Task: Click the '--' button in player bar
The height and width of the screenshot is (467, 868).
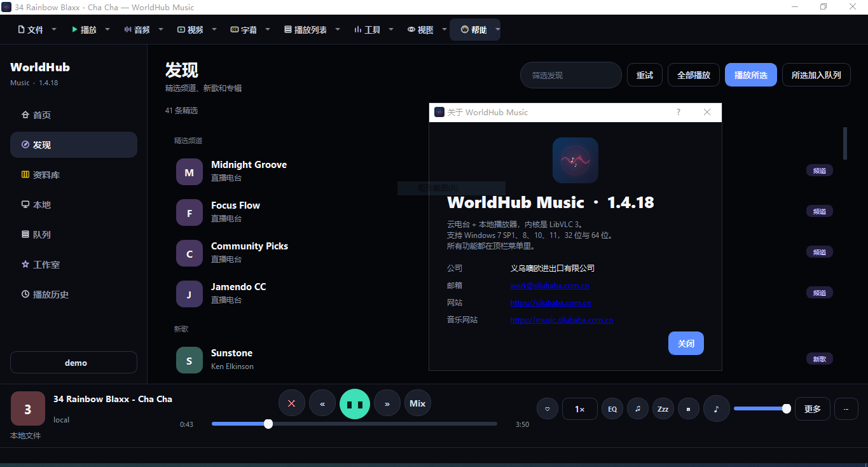Action: coord(846,408)
